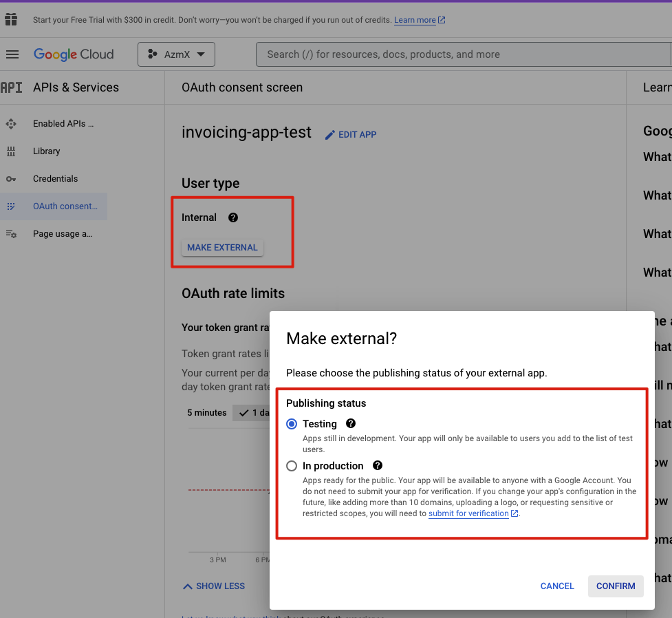Select the Testing radio button
The width and height of the screenshot is (672, 618).
(292, 424)
